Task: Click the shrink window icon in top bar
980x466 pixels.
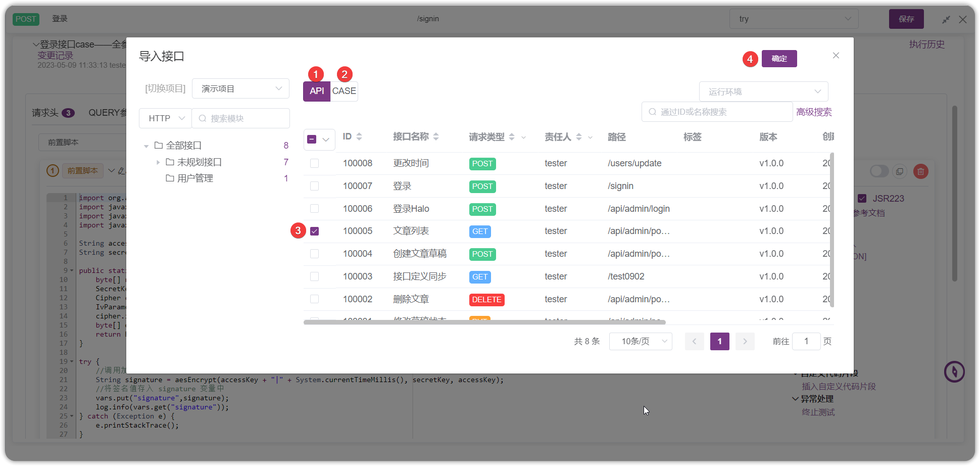Action: pos(946,19)
